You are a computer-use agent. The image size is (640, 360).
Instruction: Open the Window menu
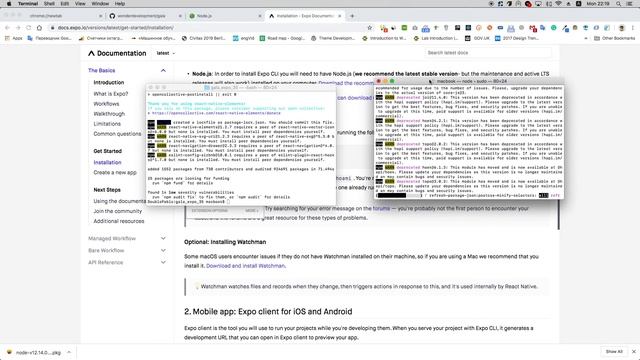[x=100, y=4]
